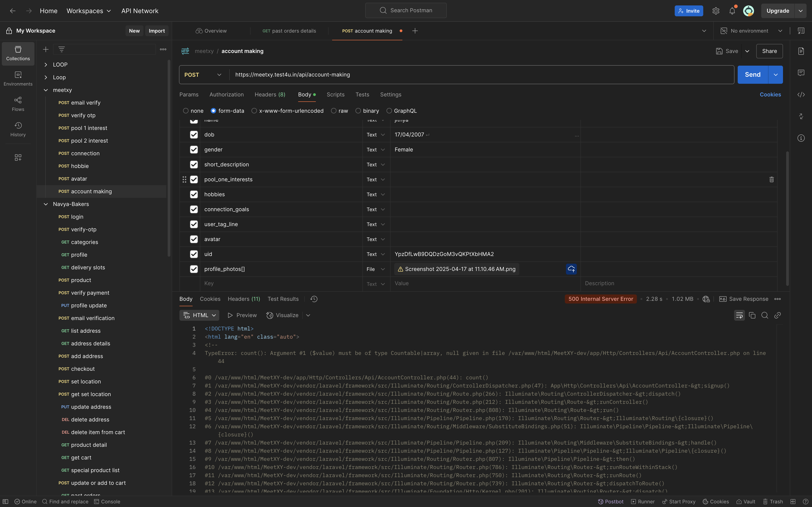This screenshot has height=507, width=812.
Task: Open the 'past orders details' request tab
Action: pyautogui.click(x=289, y=31)
